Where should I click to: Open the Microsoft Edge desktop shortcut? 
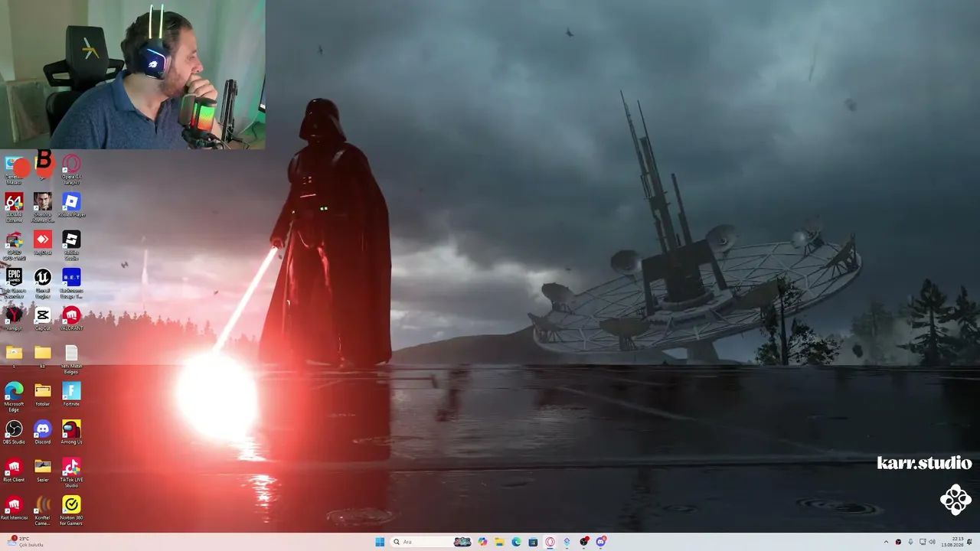[14, 396]
